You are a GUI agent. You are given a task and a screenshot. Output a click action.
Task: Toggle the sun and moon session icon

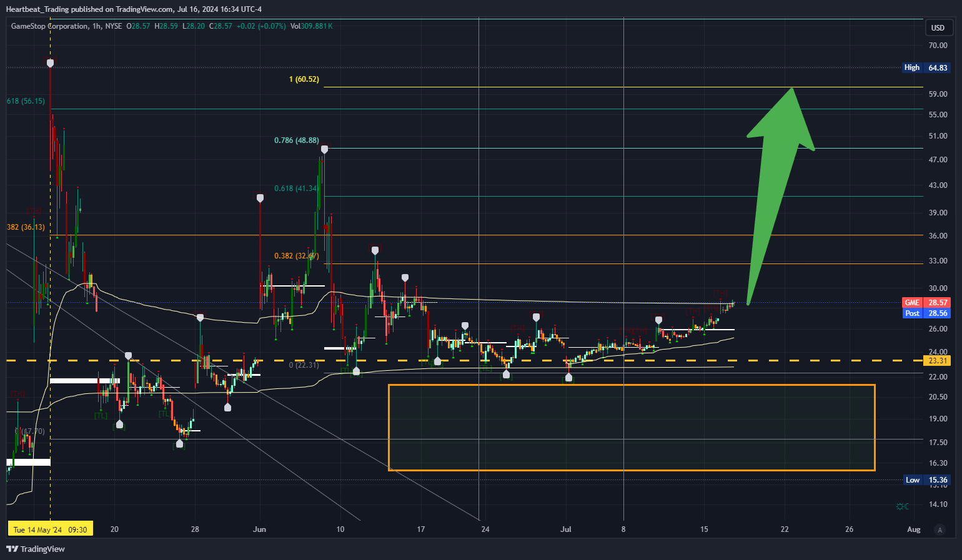click(902, 506)
